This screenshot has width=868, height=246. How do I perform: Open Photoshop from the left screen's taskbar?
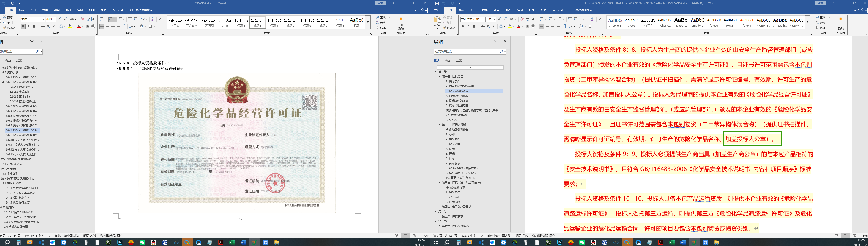click(120, 242)
